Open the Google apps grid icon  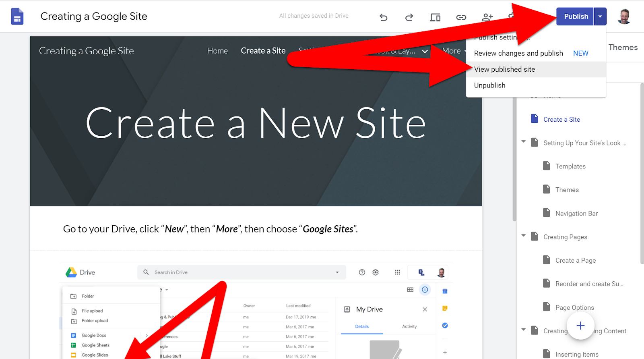pyautogui.click(x=397, y=272)
